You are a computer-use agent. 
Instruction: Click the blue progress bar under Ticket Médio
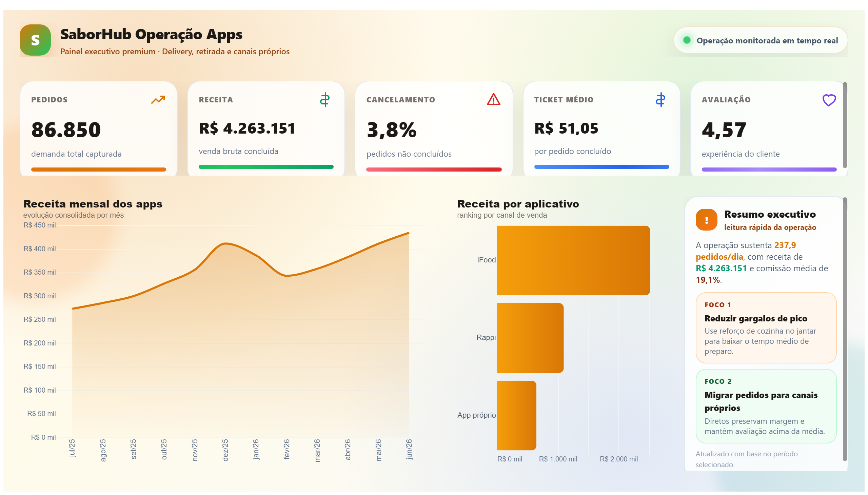pos(601,166)
